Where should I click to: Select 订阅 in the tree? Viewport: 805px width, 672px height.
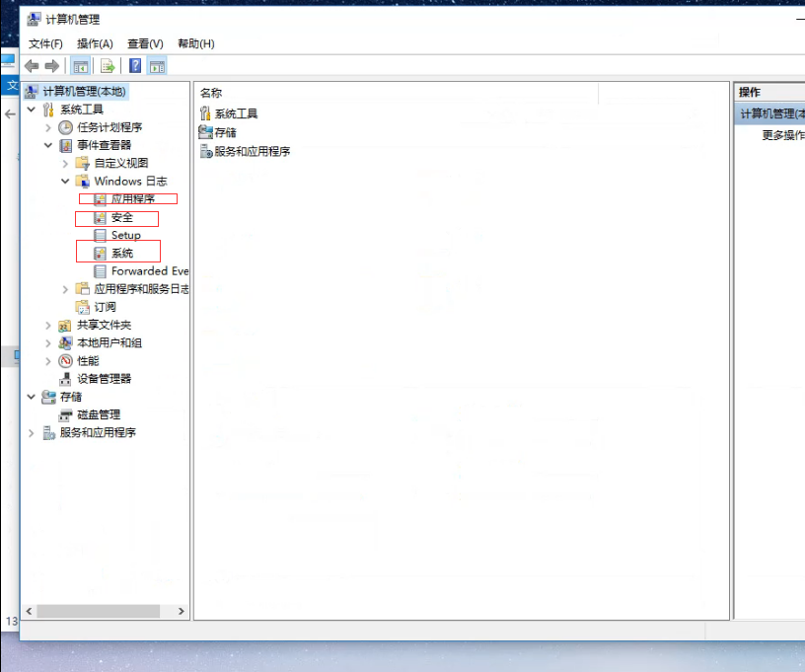click(105, 307)
